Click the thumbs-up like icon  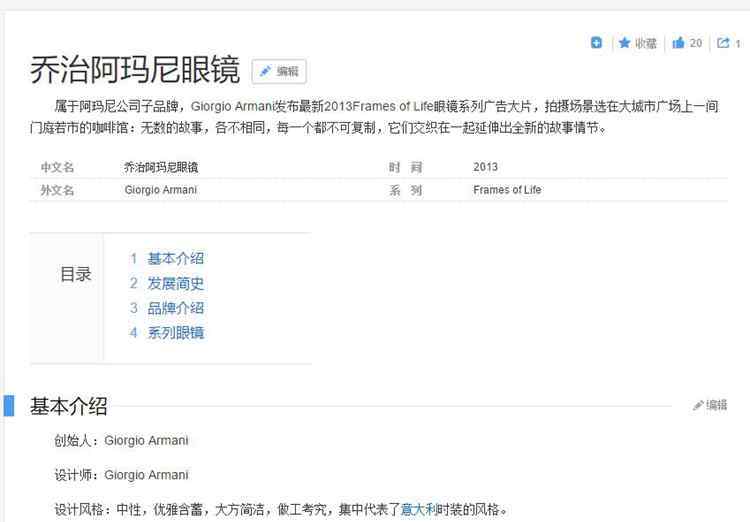point(678,43)
